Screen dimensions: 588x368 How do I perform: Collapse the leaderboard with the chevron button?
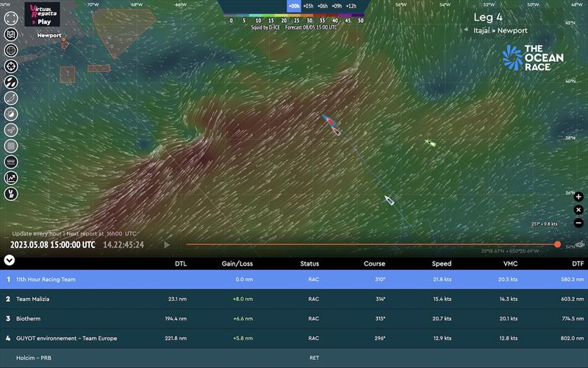point(9,260)
